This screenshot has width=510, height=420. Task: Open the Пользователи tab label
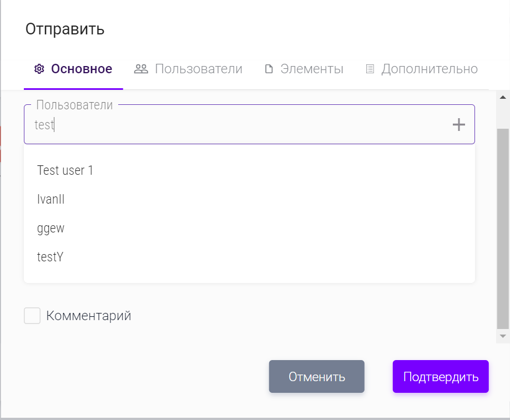(198, 69)
